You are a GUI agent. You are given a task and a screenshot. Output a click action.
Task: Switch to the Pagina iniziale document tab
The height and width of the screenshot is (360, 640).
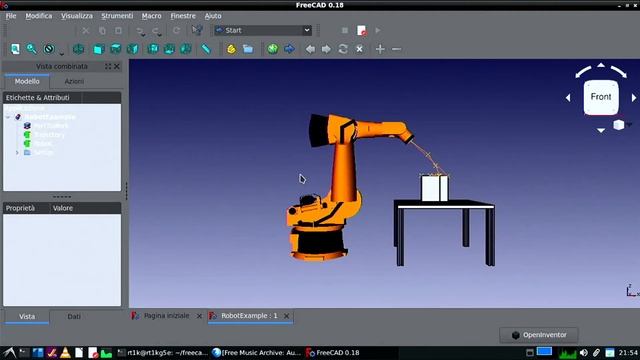tap(167, 316)
